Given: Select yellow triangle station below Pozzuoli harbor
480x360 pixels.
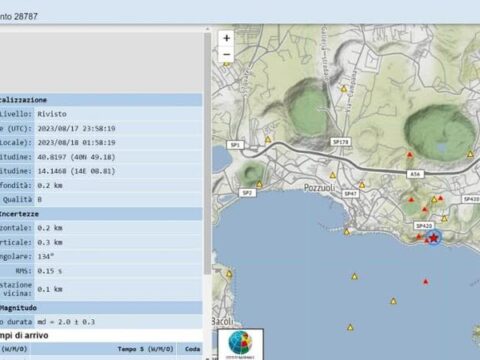Looking at the screenshot, I should tap(347, 232).
